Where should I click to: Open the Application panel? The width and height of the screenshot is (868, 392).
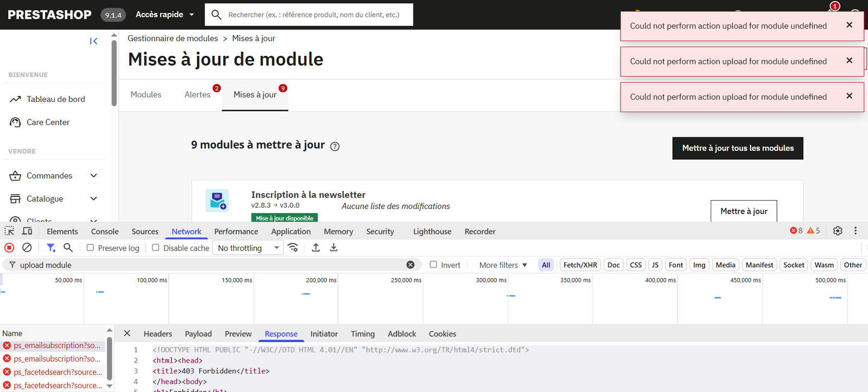point(291,232)
